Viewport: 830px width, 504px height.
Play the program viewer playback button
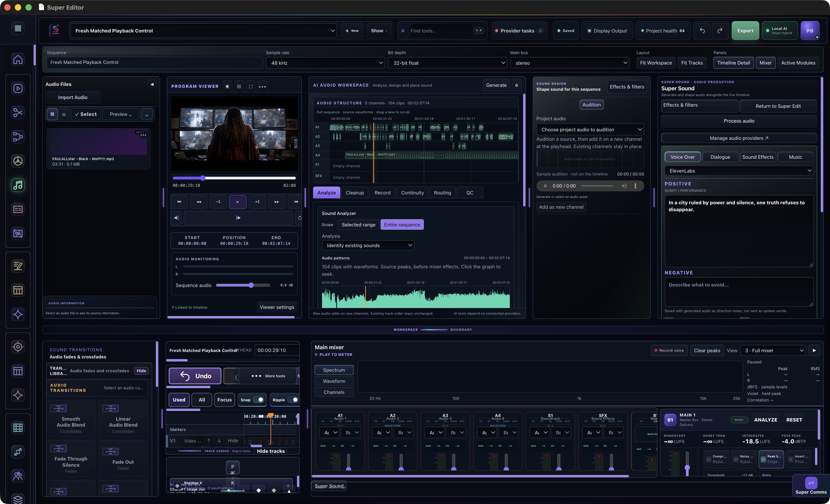click(x=237, y=202)
